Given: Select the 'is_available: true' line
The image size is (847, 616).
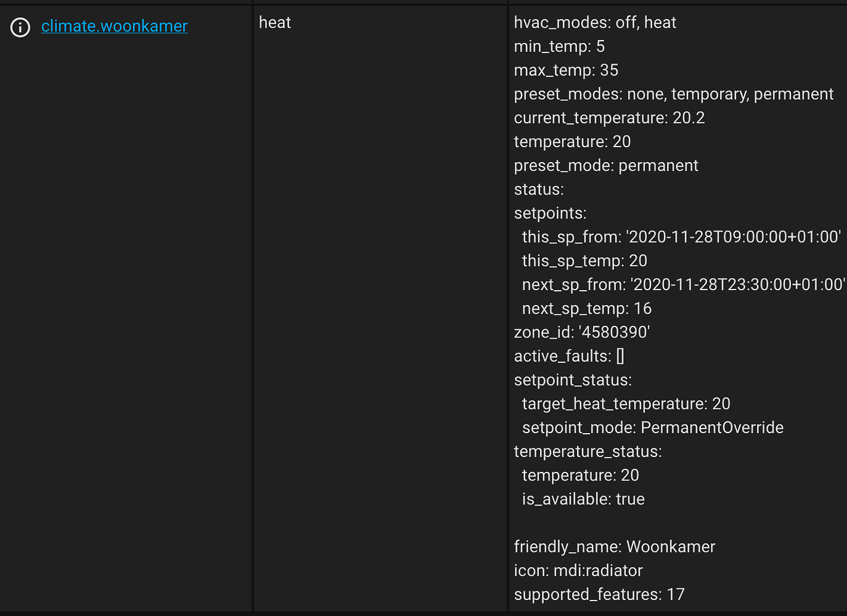Looking at the screenshot, I should pyautogui.click(x=583, y=500).
